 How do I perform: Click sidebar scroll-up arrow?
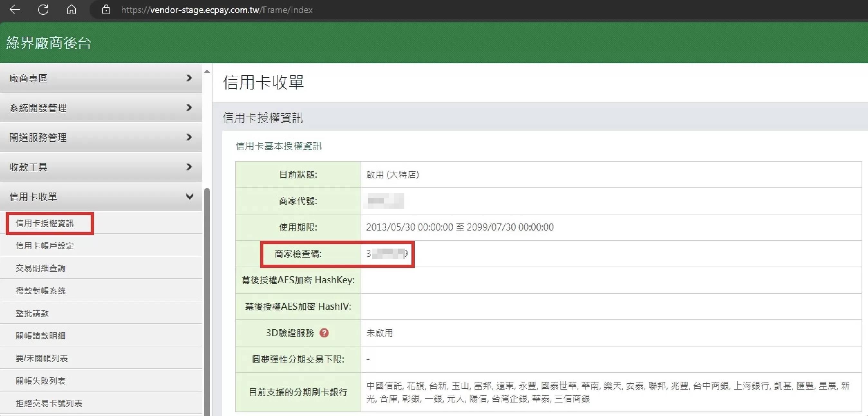(x=207, y=71)
